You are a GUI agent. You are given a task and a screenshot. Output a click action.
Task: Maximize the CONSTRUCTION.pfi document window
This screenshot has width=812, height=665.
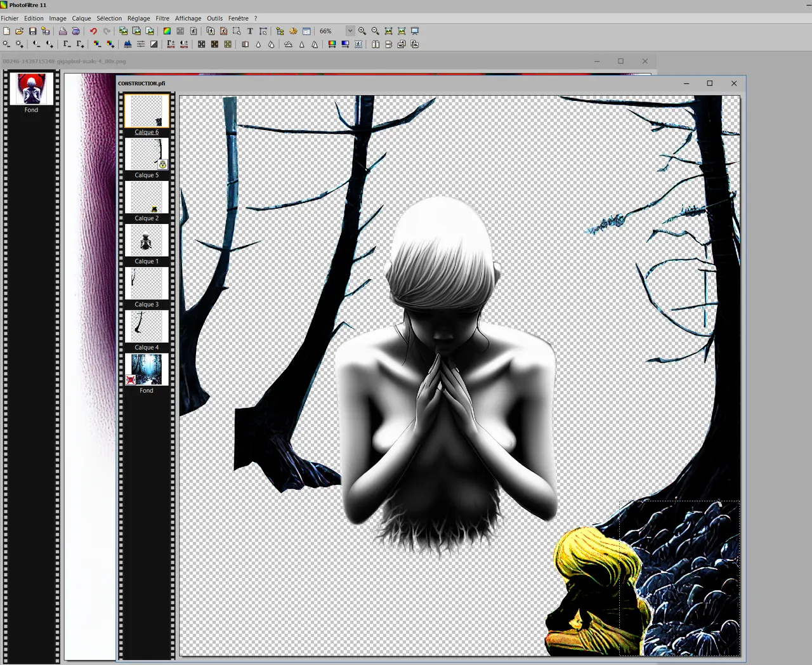(710, 83)
